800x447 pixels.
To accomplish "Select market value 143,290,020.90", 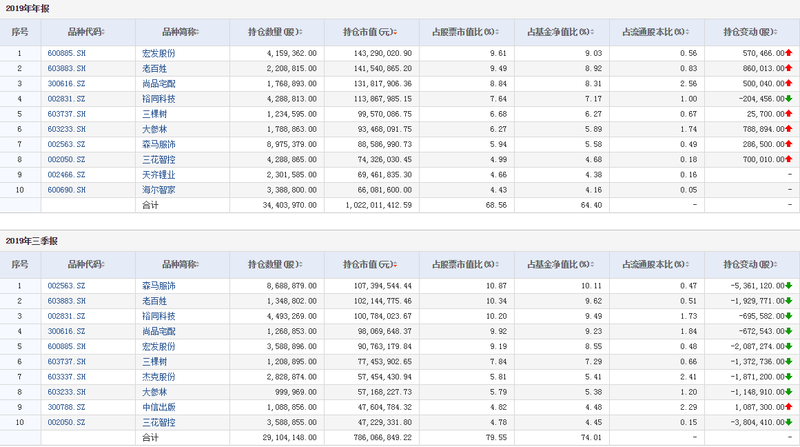I will pos(383,53).
